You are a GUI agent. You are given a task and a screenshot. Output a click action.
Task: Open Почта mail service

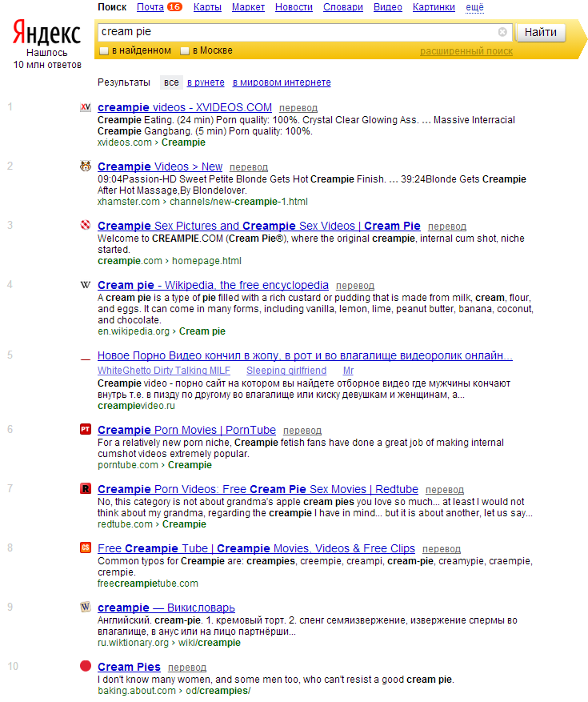click(x=150, y=7)
